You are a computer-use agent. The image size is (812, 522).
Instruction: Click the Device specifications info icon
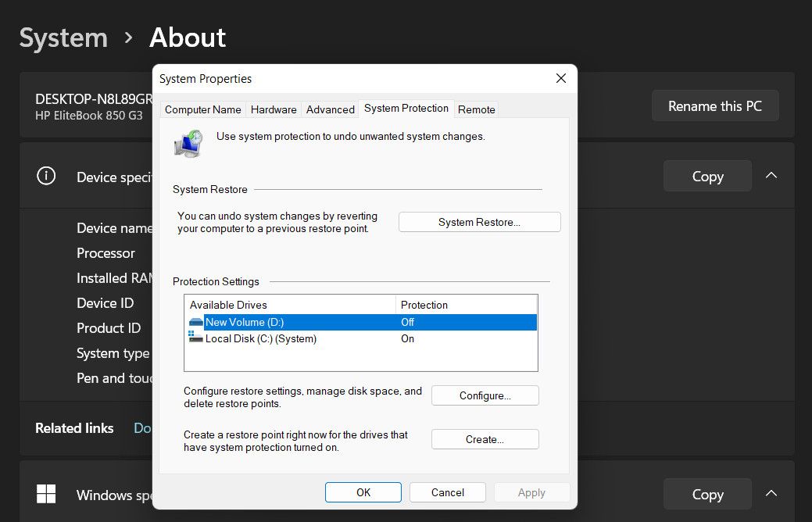[x=46, y=177]
